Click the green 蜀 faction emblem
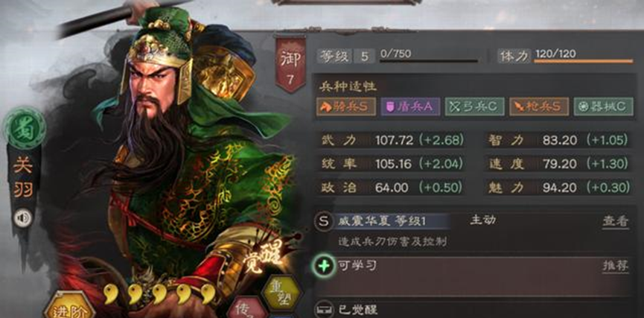This screenshot has width=644, height=318. (x=25, y=129)
